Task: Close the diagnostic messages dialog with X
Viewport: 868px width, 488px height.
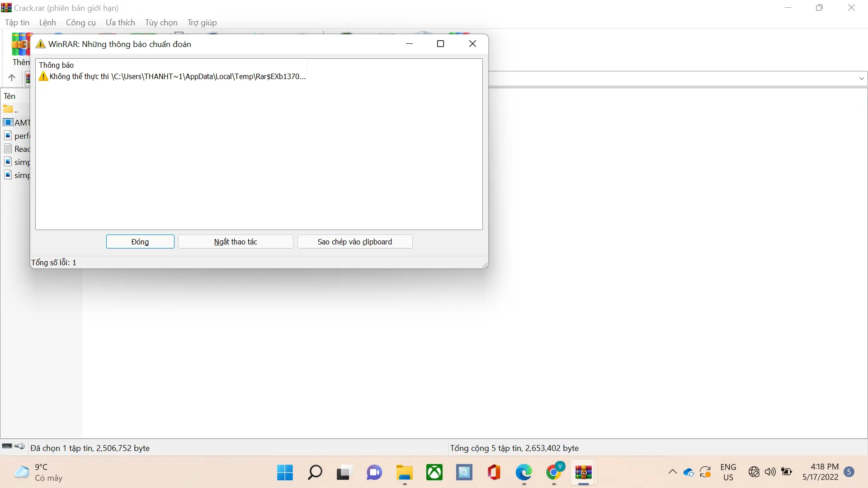Action: [472, 44]
